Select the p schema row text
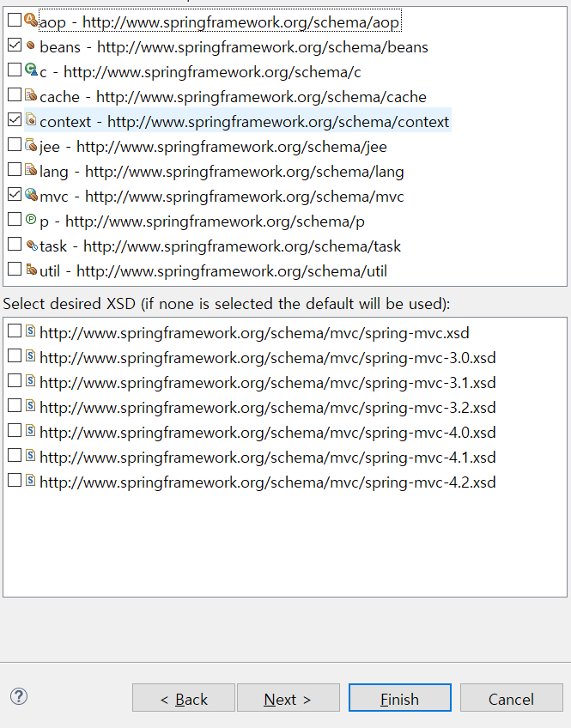This screenshot has width=571, height=728. pyautogui.click(x=202, y=221)
